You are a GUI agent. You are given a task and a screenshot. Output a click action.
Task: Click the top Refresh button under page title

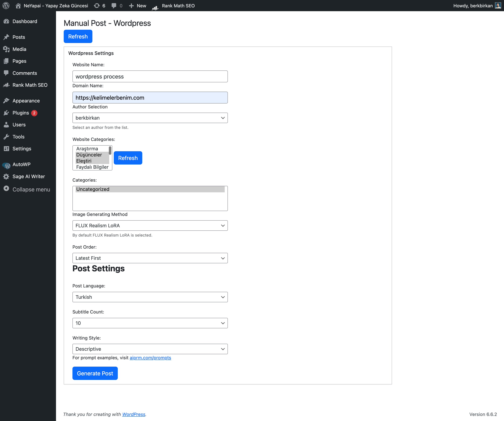tap(78, 36)
